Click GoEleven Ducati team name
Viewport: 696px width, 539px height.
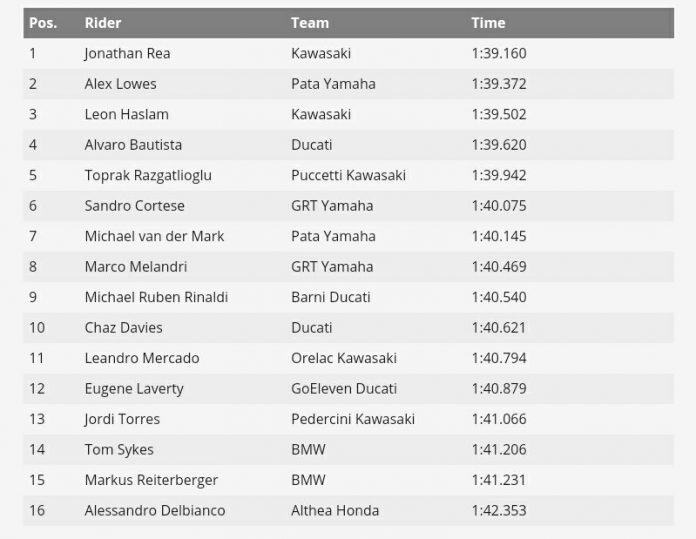pos(344,389)
